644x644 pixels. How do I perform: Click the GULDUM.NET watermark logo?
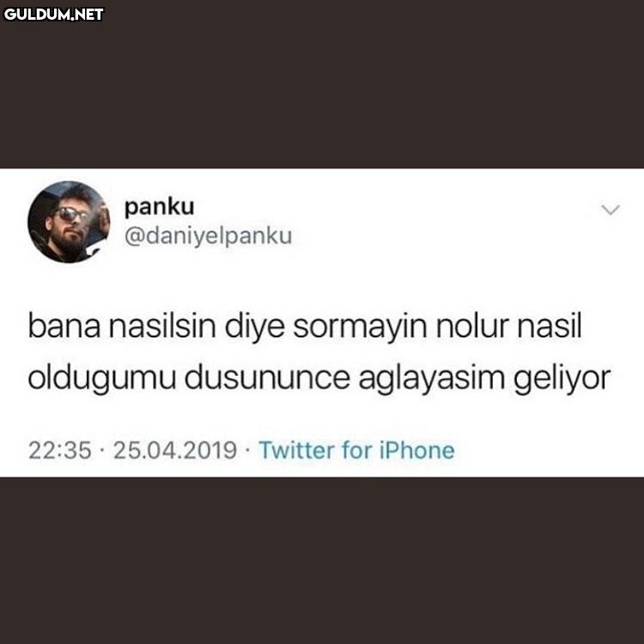point(53,15)
